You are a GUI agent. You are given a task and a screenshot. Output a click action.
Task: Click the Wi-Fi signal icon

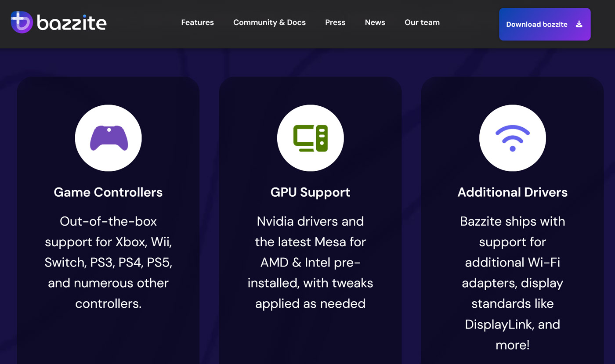tap(512, 138)
